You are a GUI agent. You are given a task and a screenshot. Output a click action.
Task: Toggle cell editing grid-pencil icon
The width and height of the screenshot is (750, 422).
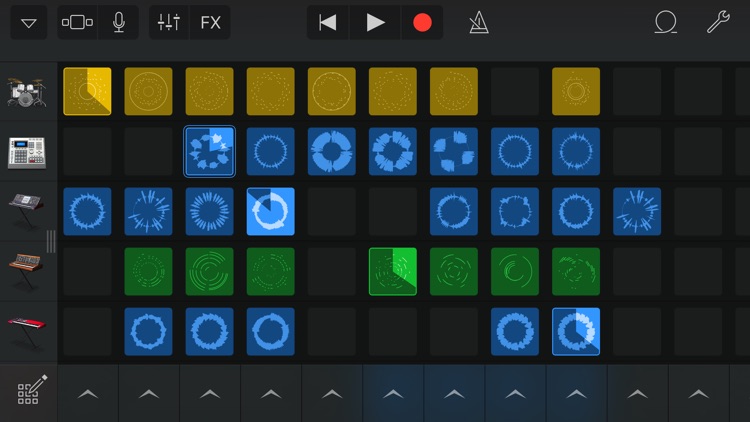point(32,390)
